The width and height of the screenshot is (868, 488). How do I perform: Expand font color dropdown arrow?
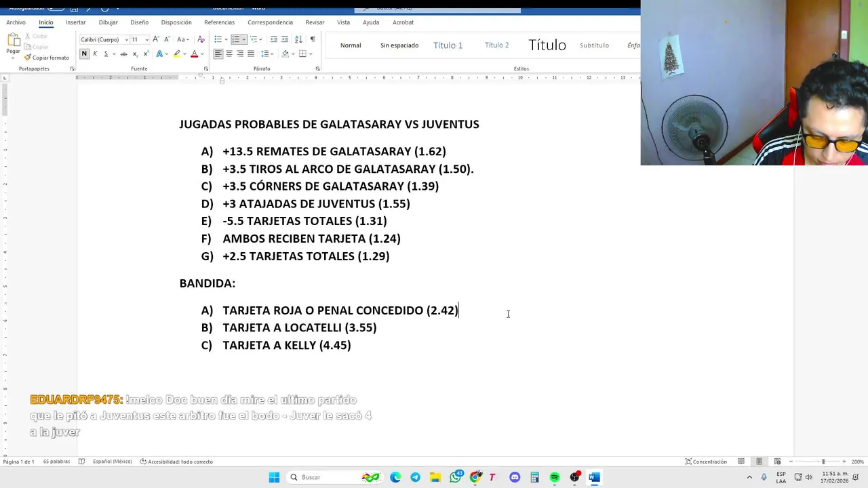pyautogui.click(x=202, y=54)
